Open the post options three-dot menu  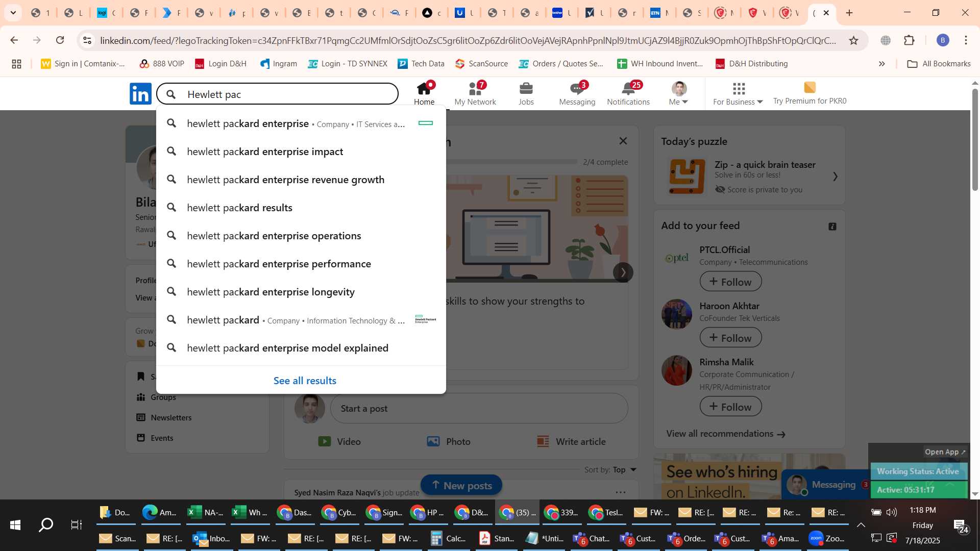[x=620, y=492]
